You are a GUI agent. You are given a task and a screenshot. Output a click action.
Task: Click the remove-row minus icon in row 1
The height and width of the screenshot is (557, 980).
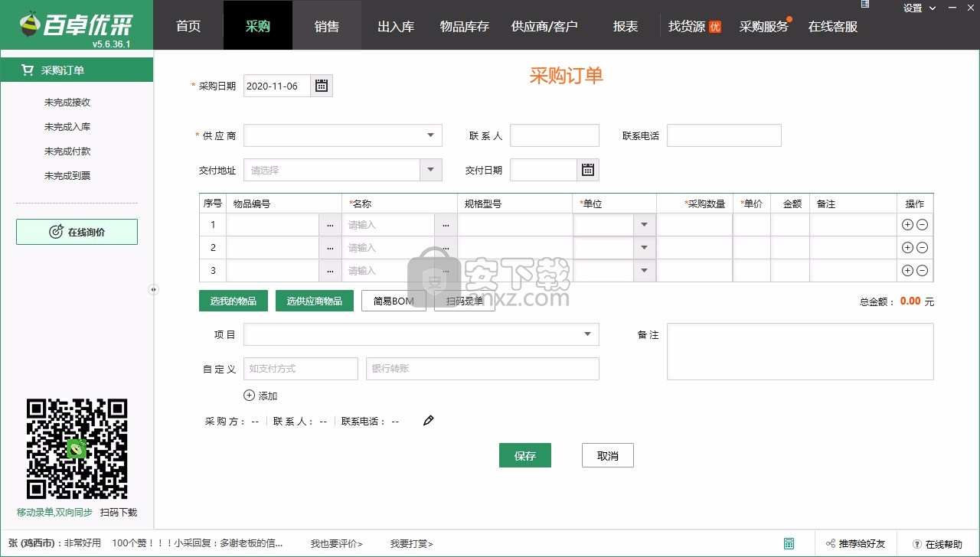click(923, 225)
